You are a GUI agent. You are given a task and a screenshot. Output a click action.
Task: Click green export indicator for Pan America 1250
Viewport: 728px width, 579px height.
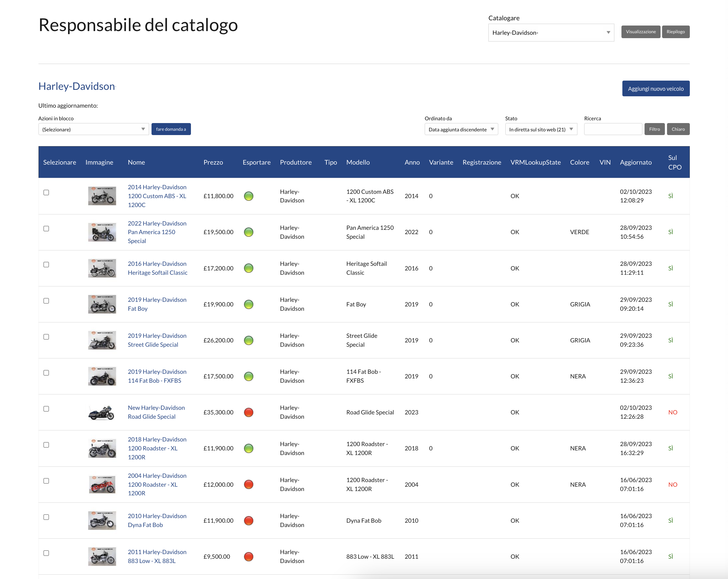click(x=249, y=232)
